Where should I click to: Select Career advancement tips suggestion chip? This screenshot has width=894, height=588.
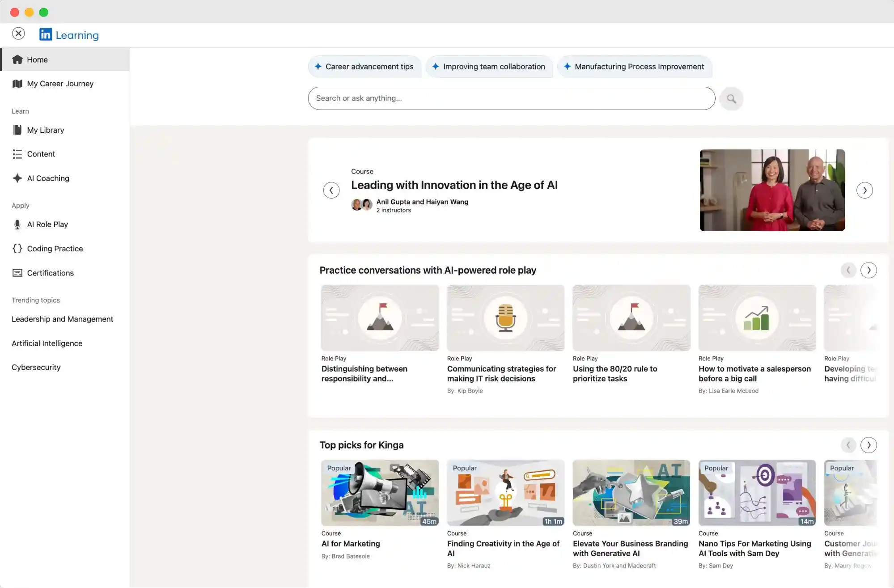364,67
